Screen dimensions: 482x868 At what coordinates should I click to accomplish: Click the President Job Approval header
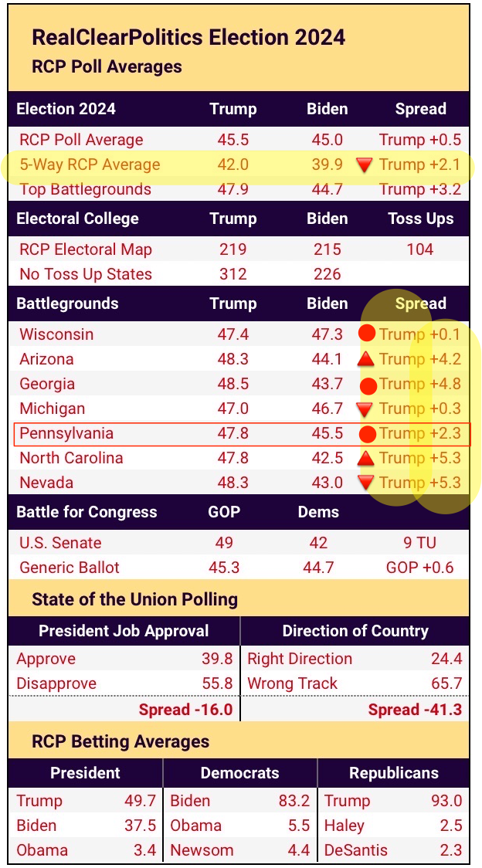click(x=124, y=631)
